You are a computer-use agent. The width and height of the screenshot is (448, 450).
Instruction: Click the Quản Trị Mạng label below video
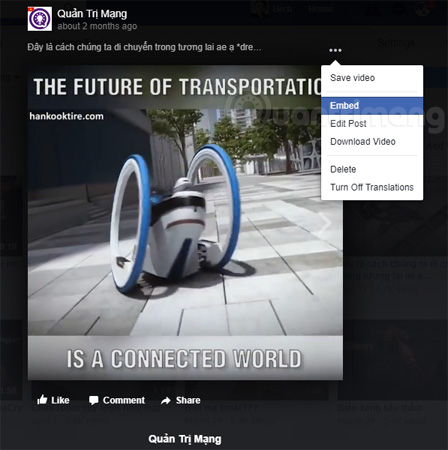pos(185,439)
